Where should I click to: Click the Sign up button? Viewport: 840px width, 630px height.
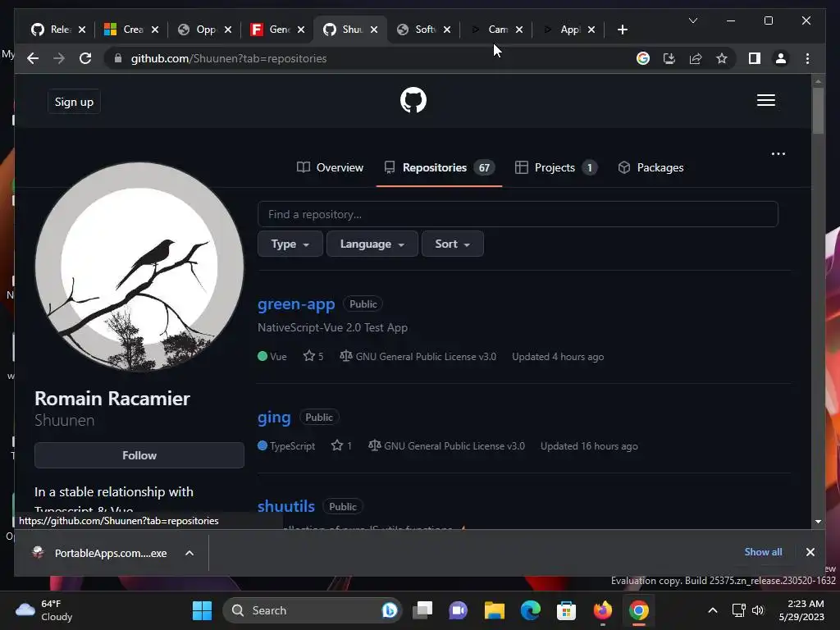coord(74,102)
